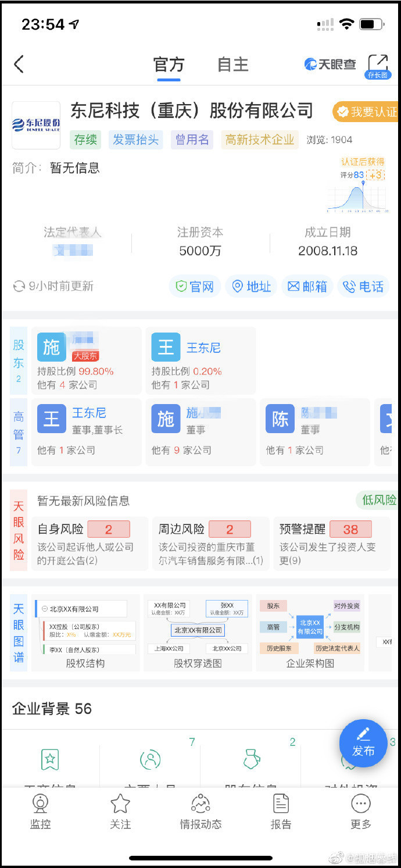Open the 股权穿透图 diagram thumbnail
This screenshot has width=401, height=868.
pos(198,633)
